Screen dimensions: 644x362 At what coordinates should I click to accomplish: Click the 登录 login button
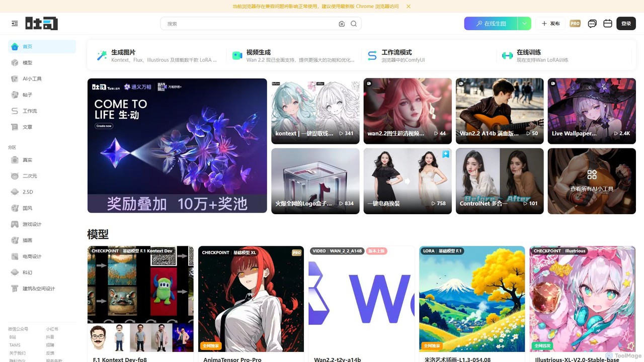click(x=626, y=24)
